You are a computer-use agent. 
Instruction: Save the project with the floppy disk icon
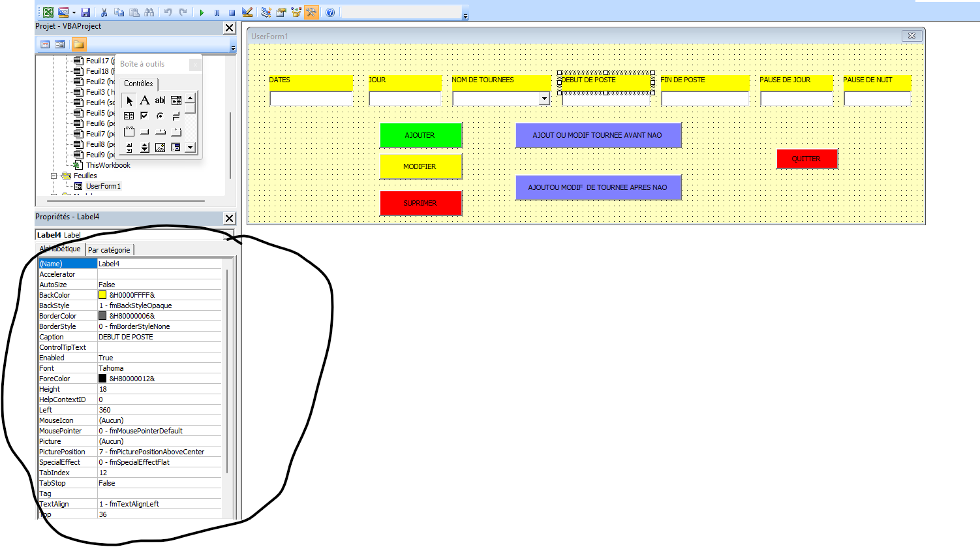[85, 12]
